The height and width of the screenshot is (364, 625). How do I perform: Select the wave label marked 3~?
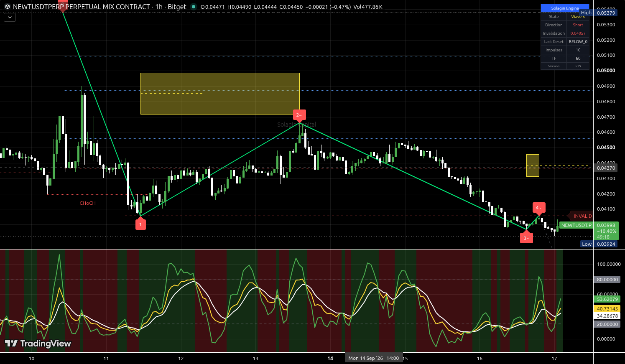(x=526, y=238)
